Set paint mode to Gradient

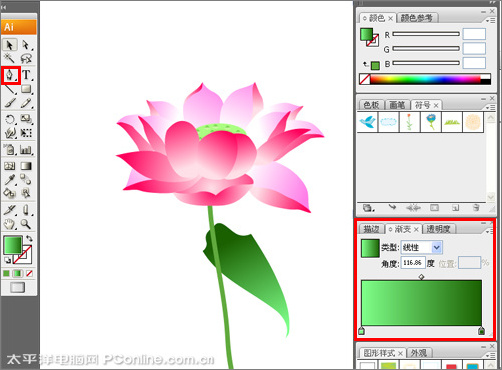[18, 274]
